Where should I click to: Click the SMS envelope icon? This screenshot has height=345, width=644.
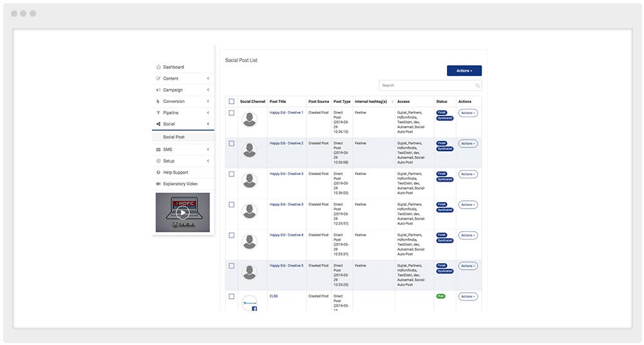(158, 149)
